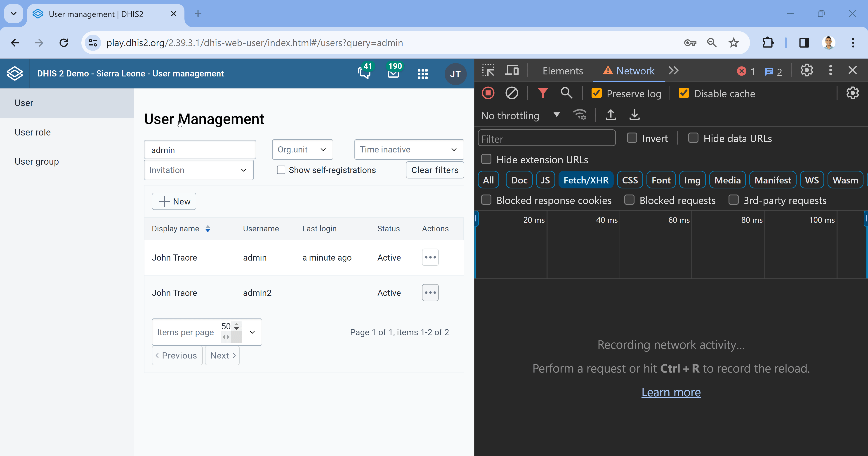Image resolution: width=868 pixels, height=456 pixels.
Task: Click the DHIS2 logo in header
Action: (15, 74)
